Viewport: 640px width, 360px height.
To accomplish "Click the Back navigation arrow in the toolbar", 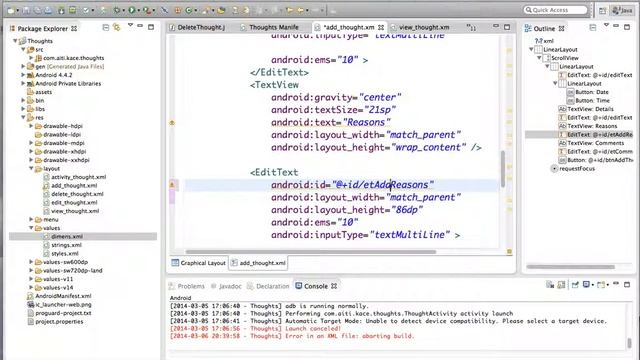I will pos(300,10).
